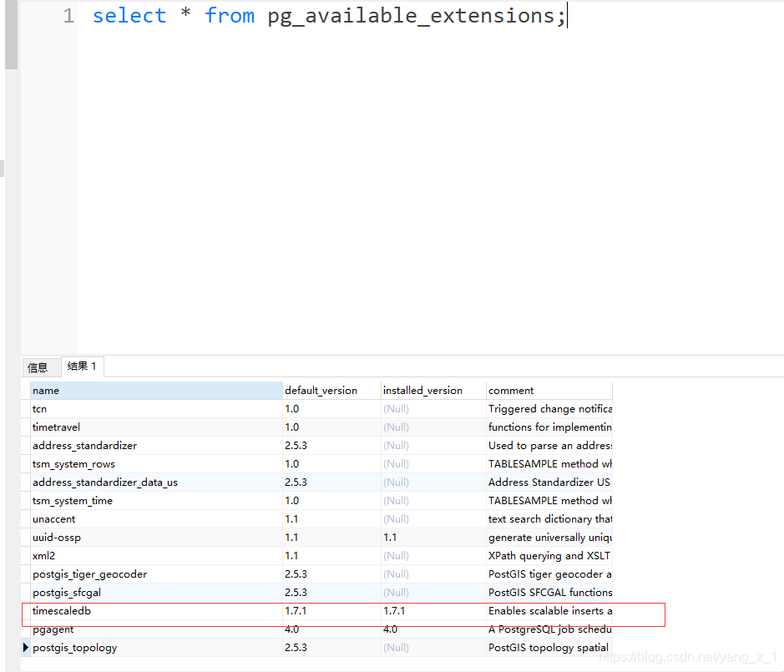Sort by the name column header

click(156, 391)
